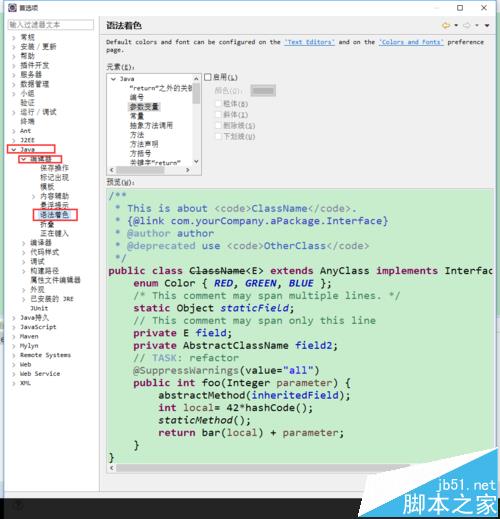Select the 抽象方法调用 element
The image size is (500, 519).
pyautogui.click(x=151, y=125)
